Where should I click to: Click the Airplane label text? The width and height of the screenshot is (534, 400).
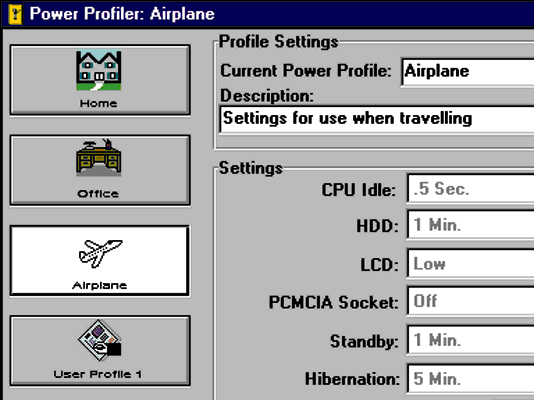99,285
